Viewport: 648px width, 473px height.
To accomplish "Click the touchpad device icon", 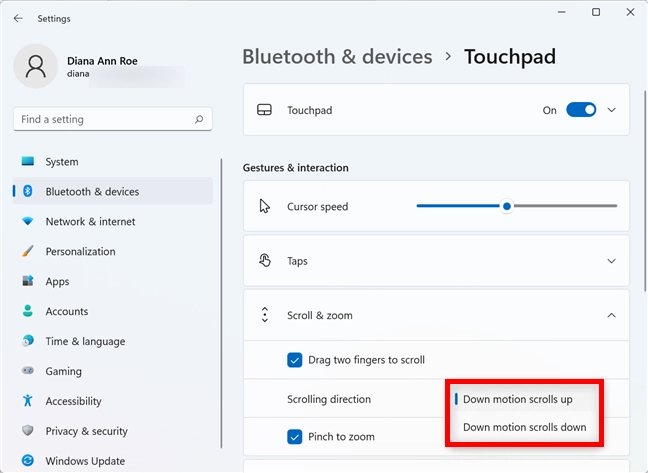I will (x=264, y=110).
